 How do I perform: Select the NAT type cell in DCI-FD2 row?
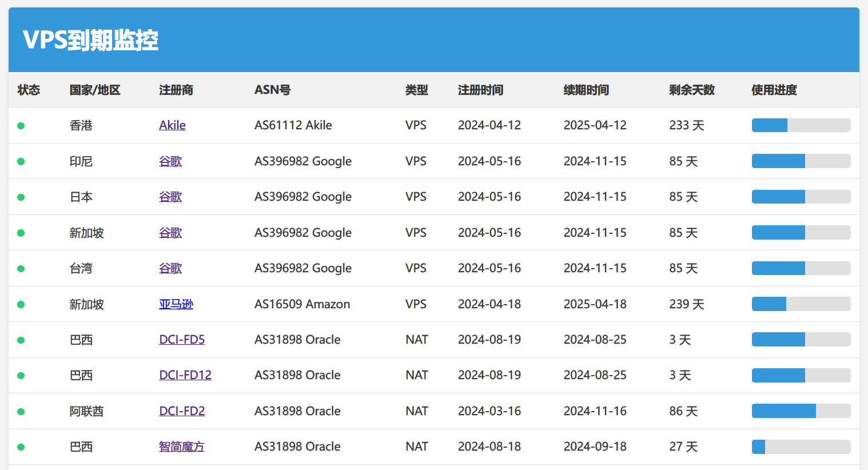[417, 411]
